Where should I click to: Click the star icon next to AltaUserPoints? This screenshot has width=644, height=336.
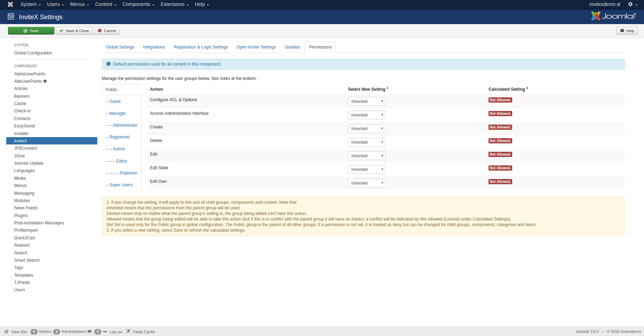click(x=45, y=81)
